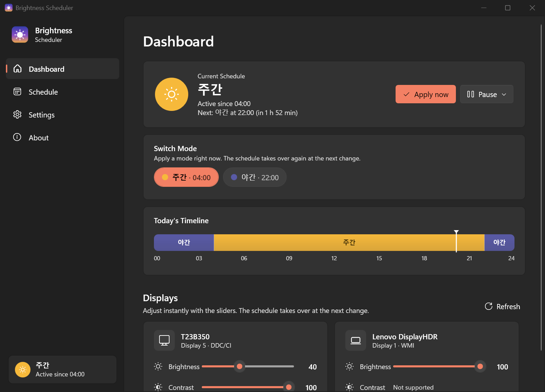Click the 'Display 5 · DDC/CI' label

point(206,346)
